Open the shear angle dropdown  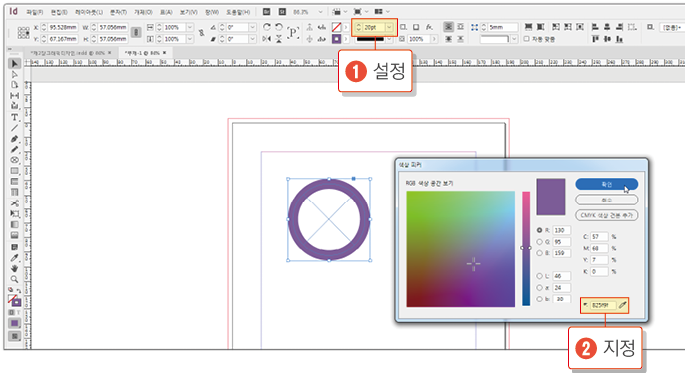pos(253,39)
